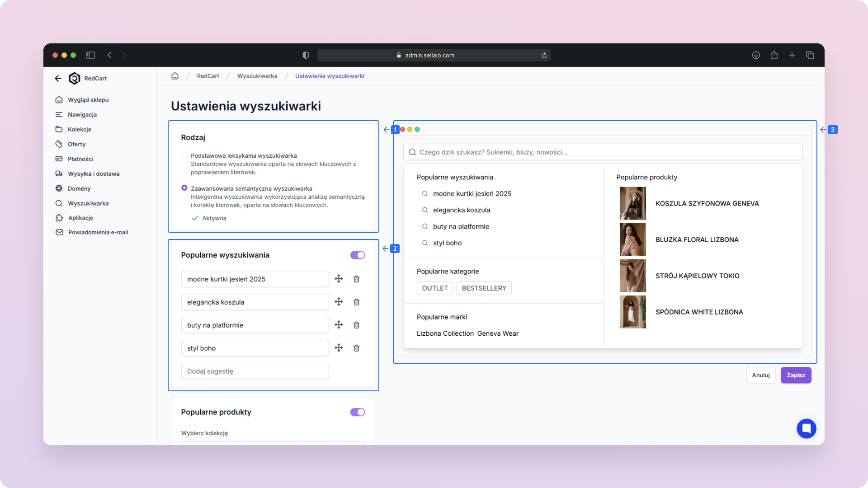Click the OUTLET category chip
Viewport: 868px width, 488px height.
click(x=435, y=288)
